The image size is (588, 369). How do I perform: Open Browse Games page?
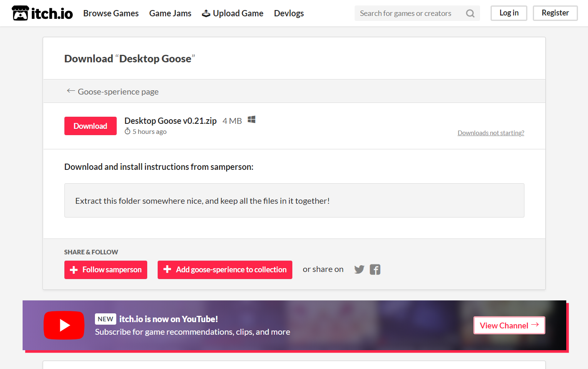pyautogui.click(x=111, y=13)
